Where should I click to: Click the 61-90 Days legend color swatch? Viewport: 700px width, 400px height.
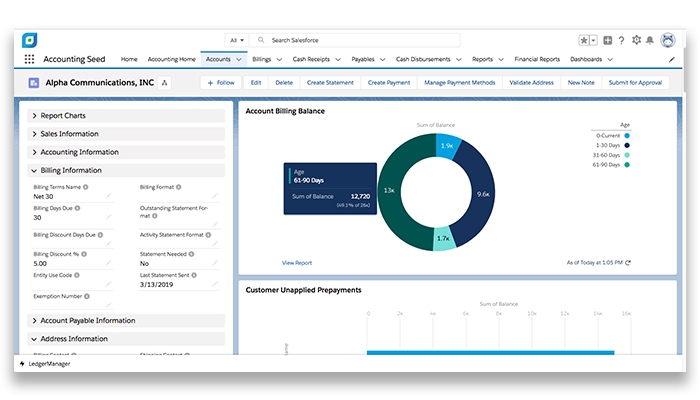(x=627, y=165)
